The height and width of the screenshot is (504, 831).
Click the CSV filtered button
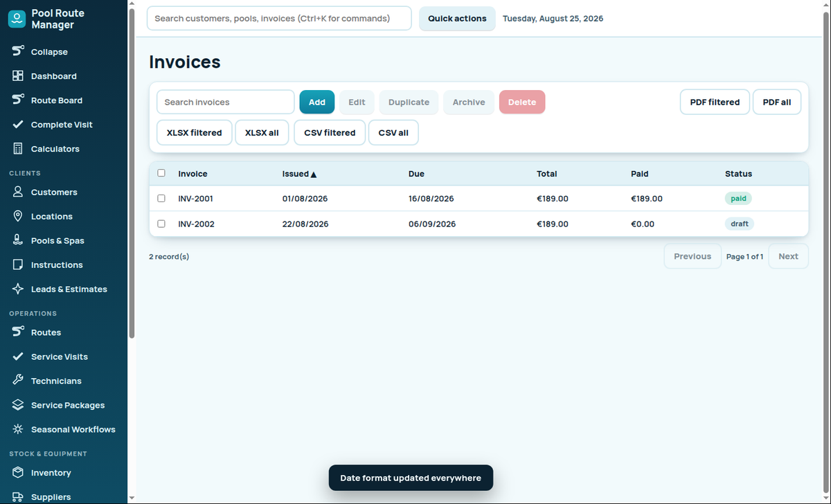pos(330,133)
